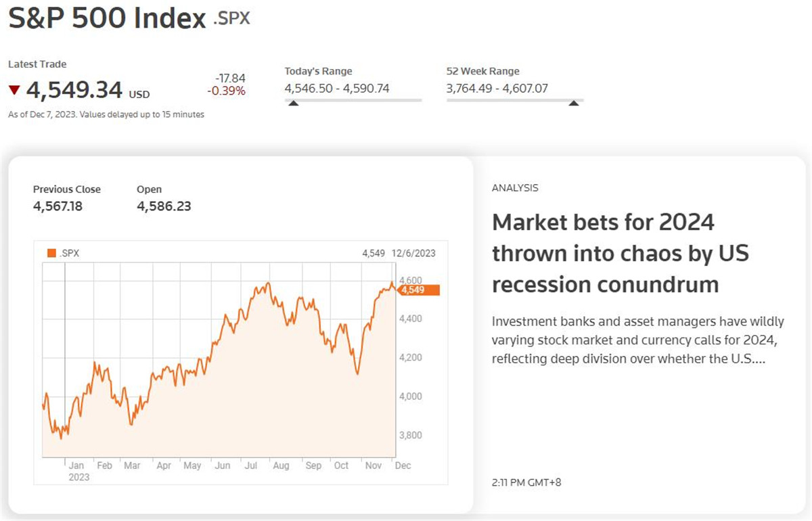Image resolution: width=812 pixels, height=521 pixels.
Task: Click the Jan 2023 label on chart axis
Action: (x=77, y=471)
